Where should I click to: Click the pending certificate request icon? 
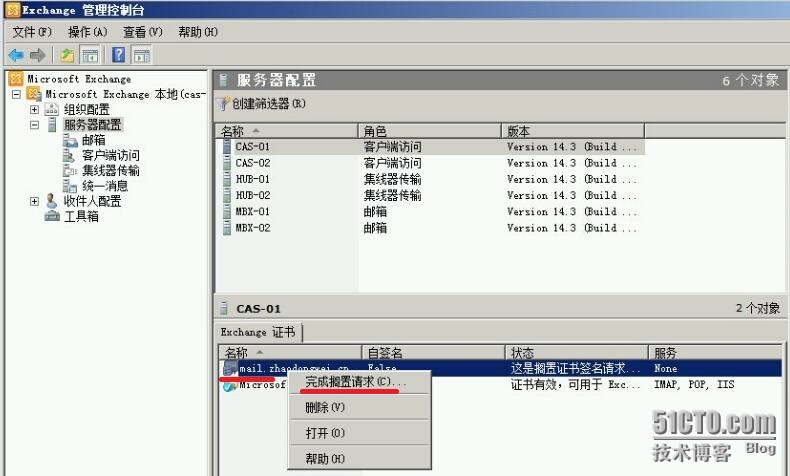pos(230,368)
